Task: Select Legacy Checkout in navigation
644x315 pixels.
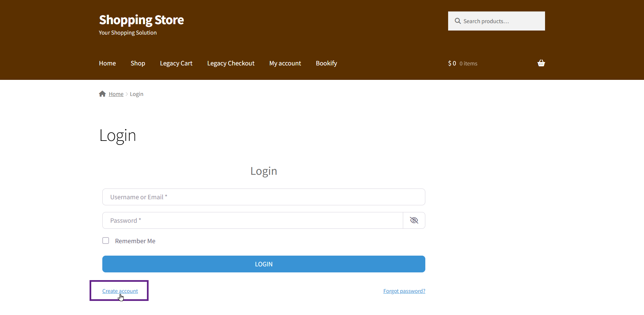Action: (x=231, y=63)
